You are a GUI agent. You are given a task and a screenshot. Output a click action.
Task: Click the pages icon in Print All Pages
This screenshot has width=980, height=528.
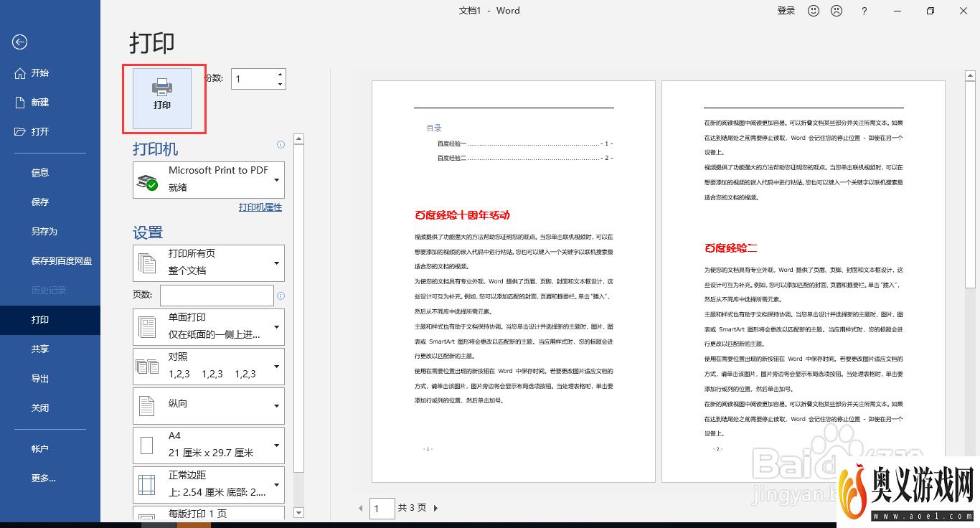[x=147, y=263]
